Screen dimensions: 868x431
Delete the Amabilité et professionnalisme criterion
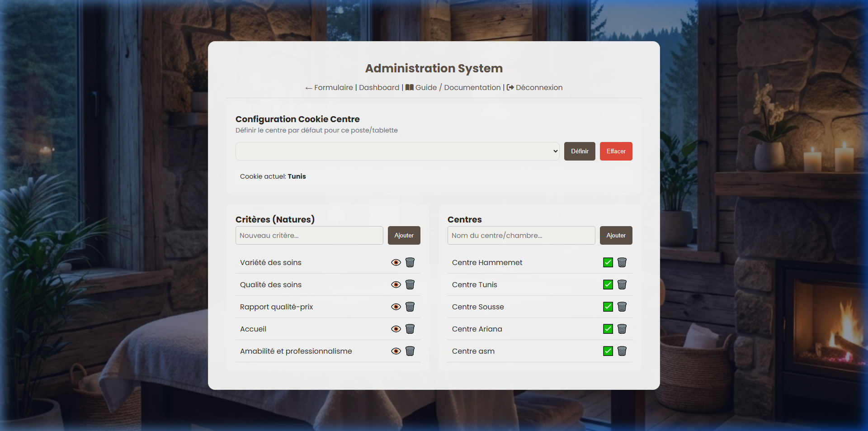(410, 351)
